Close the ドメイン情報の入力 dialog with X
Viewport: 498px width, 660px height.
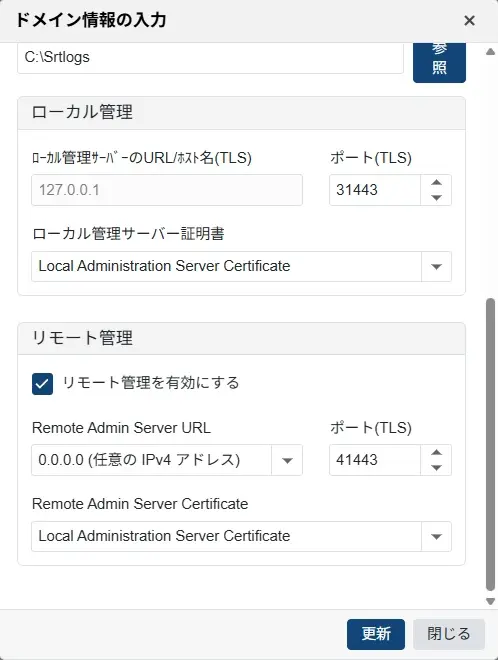(x=469, y=20)
